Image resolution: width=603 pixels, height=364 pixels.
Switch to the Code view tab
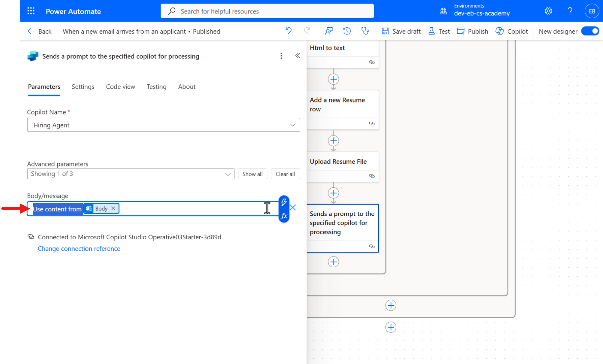point(120,87)
